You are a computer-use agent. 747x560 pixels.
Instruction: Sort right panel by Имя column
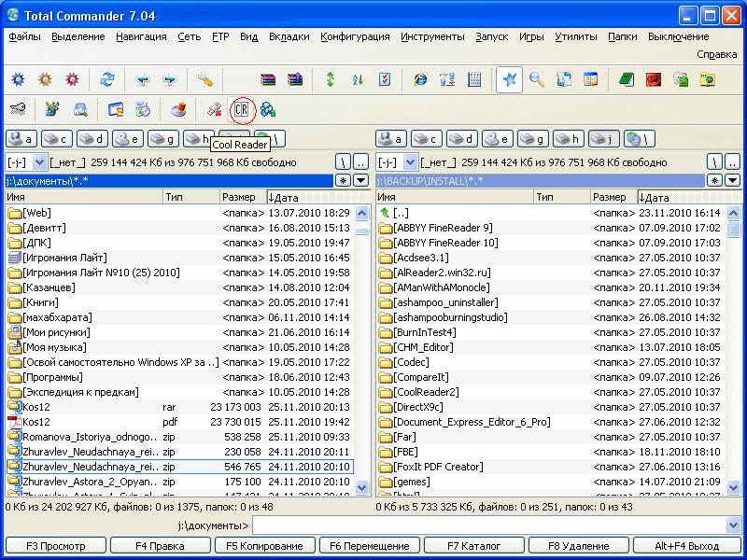(455, 197)
